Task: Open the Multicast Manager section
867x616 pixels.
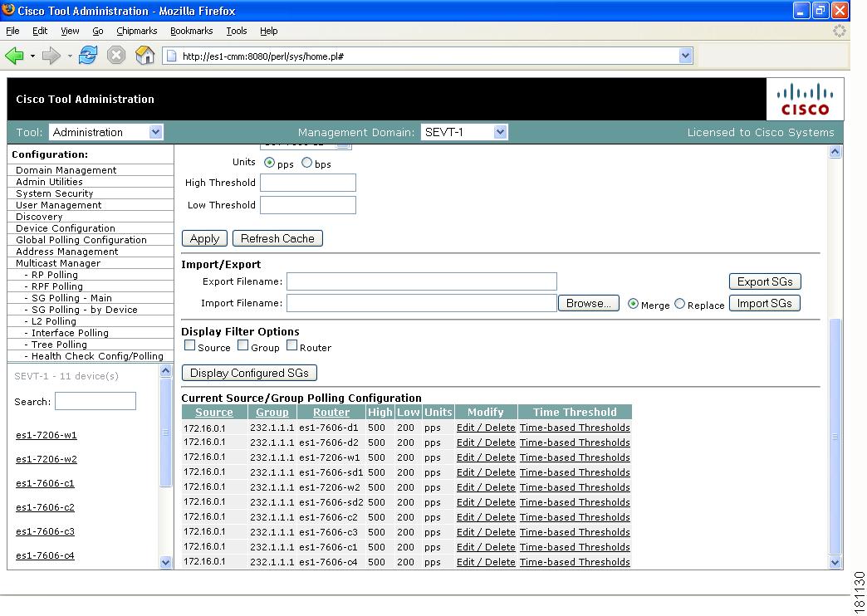Action: [x=58, y=263]
